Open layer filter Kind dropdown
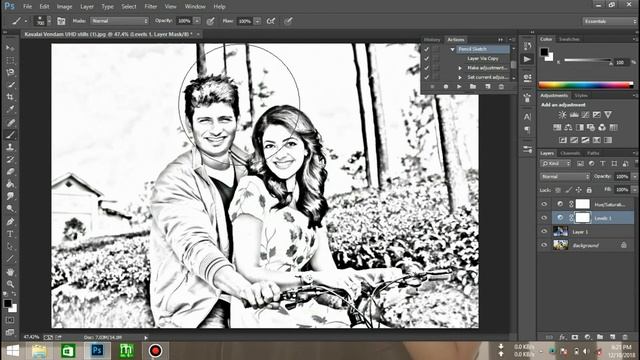The height and width of the screenshot is (360, 640). tap(556, 164)
